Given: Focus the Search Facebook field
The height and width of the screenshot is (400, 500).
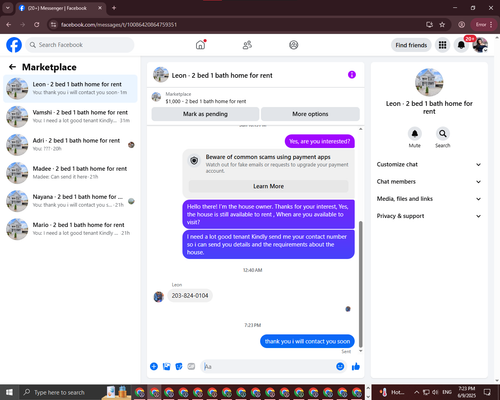Looking at the screenshot, I should tap(80, 45).
